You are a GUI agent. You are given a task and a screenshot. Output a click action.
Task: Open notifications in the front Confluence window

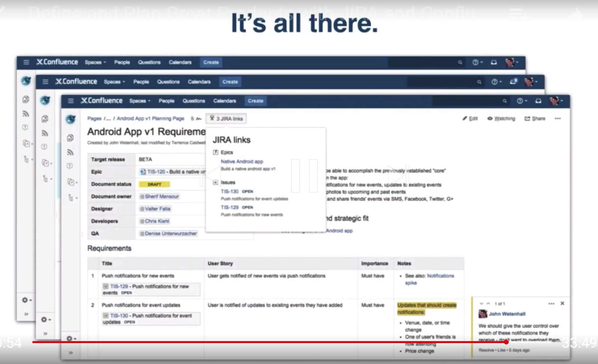tap(538, 101)
